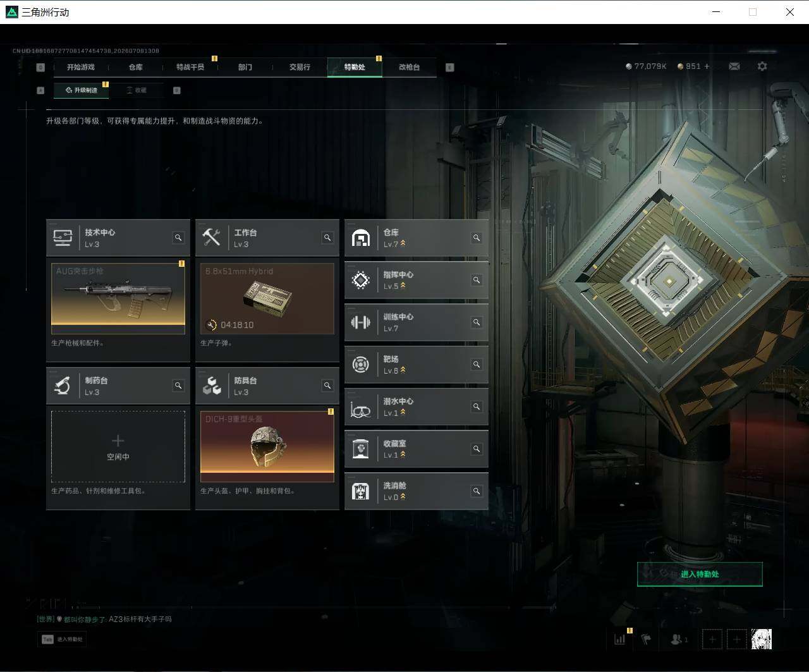
Task: Click the flag icon in bottom bar
Action: [646, 639]
